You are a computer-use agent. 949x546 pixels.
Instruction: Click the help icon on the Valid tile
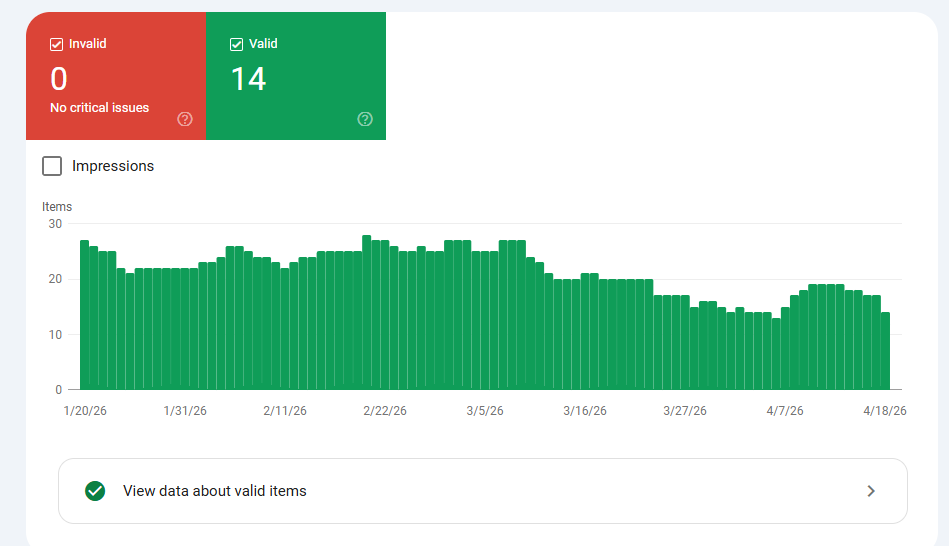pyautogui.click(x=365, y=119)
